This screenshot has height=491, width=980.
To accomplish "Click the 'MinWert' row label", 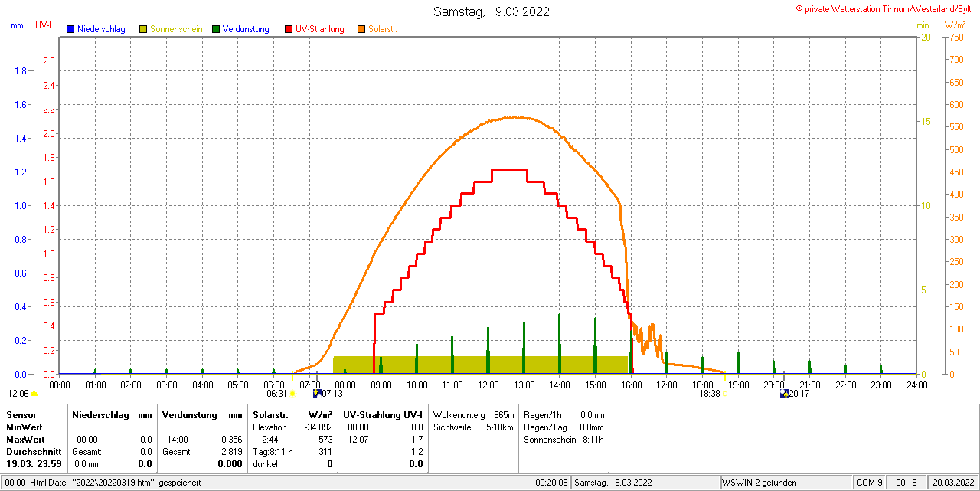I will (24, 427).
